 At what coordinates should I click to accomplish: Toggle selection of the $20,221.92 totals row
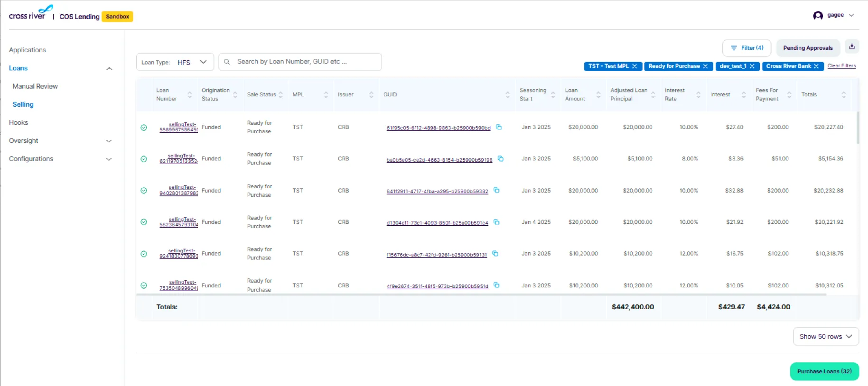click(x=144, y=222)
